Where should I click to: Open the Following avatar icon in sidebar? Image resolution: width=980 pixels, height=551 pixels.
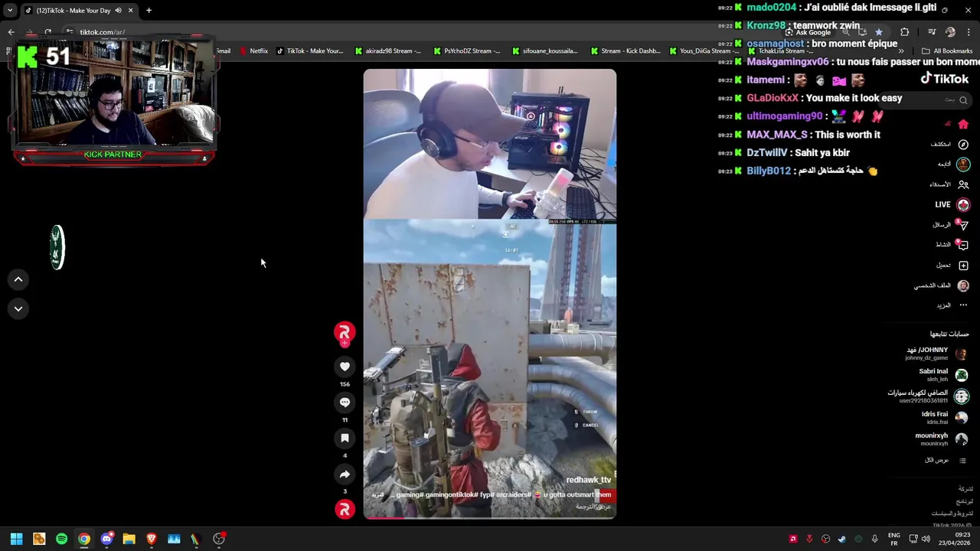[963, 165]
